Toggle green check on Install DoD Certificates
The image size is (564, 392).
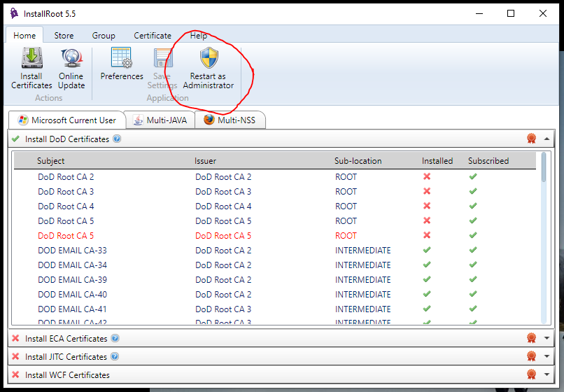point(15,139)
